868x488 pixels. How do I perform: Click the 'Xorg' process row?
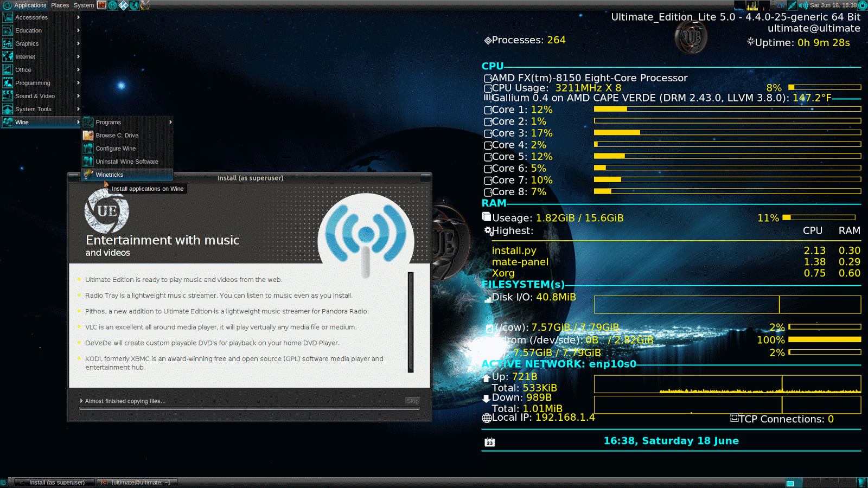(x=676, y=273)
